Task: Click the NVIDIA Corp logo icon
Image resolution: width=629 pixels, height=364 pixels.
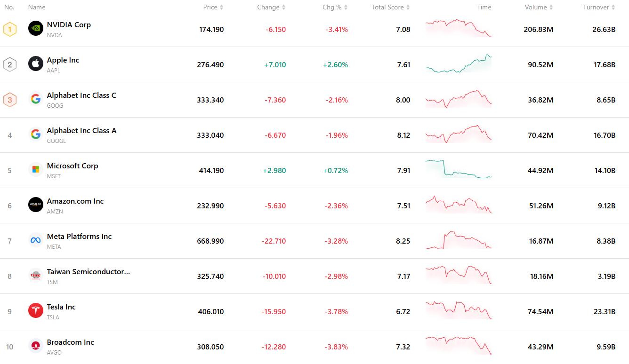Action: [x=36, y=29]
